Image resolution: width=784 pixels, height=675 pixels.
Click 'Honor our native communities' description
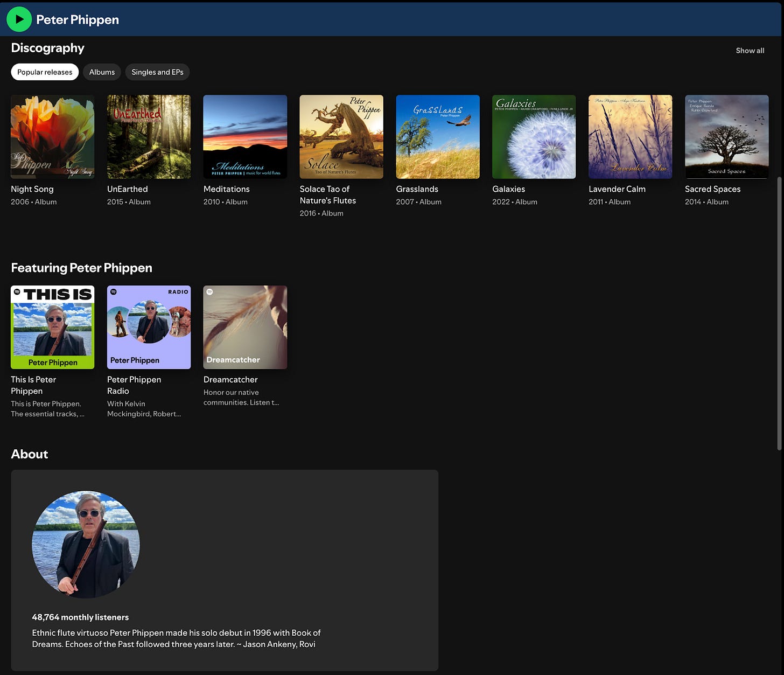[241, 398]
